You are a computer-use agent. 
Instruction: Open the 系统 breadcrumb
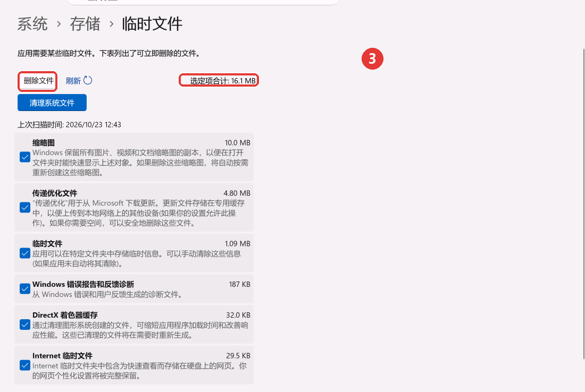32,24
